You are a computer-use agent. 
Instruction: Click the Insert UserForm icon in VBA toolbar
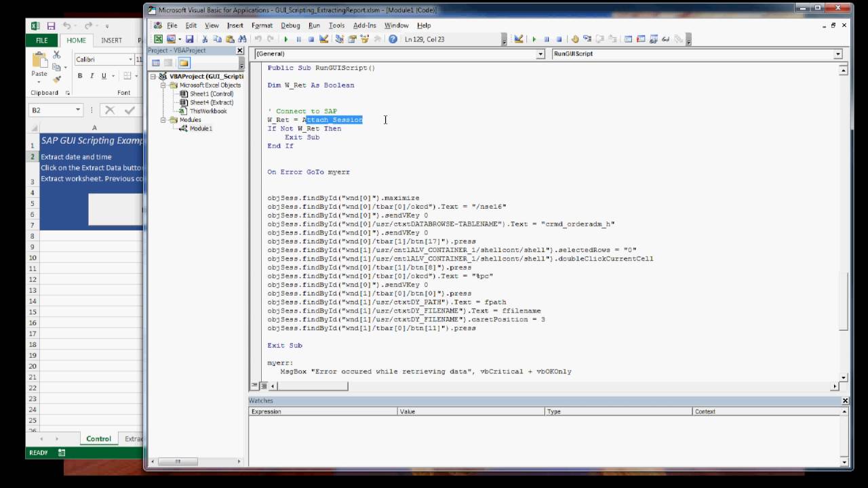(x=170, y=39)
